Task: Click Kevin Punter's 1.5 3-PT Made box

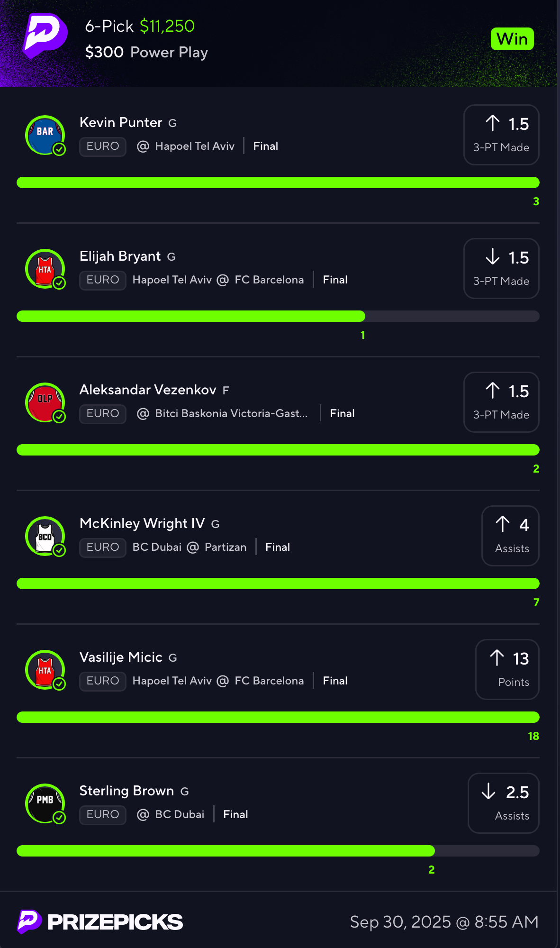Action: click(x=501, y=135)
